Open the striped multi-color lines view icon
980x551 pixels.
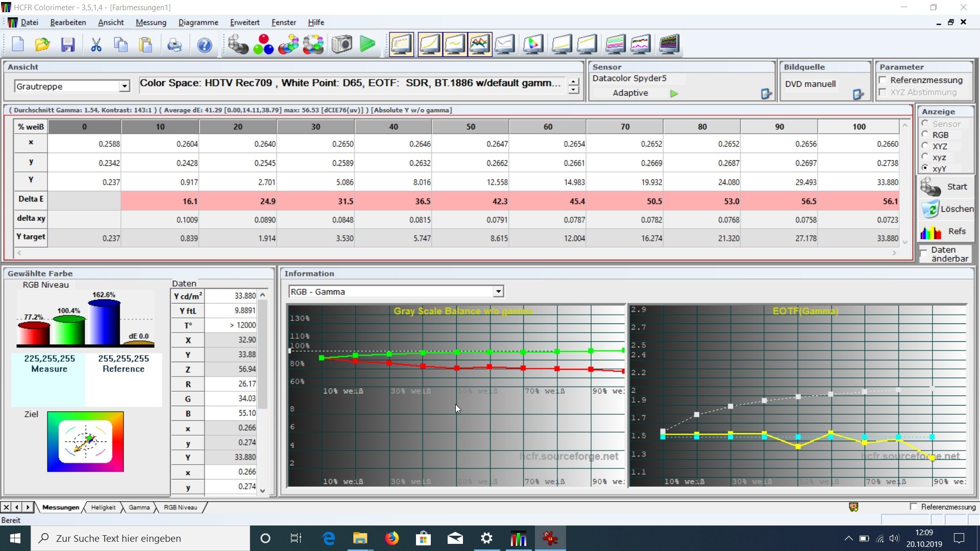(x=616, y=44)
